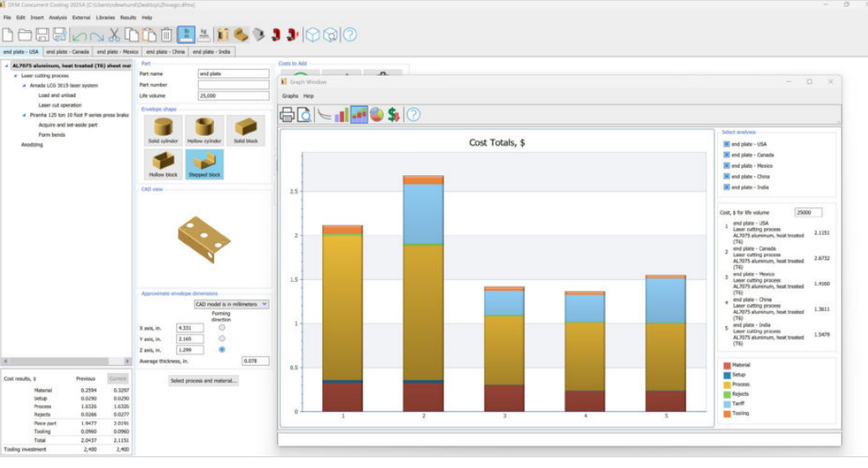Click the print icon in Graph Window
The height and width of the screenshot is (468, 868).
[x=287, y=115]
